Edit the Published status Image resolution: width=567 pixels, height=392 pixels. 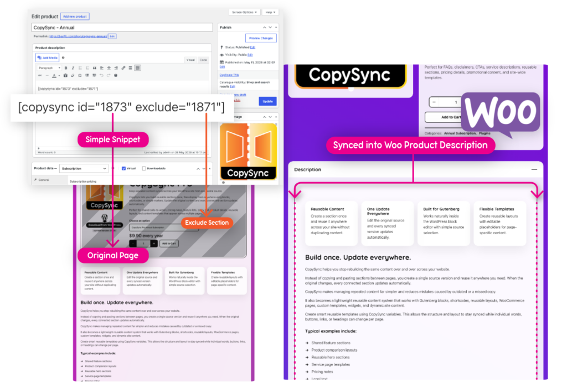[252, 48]
